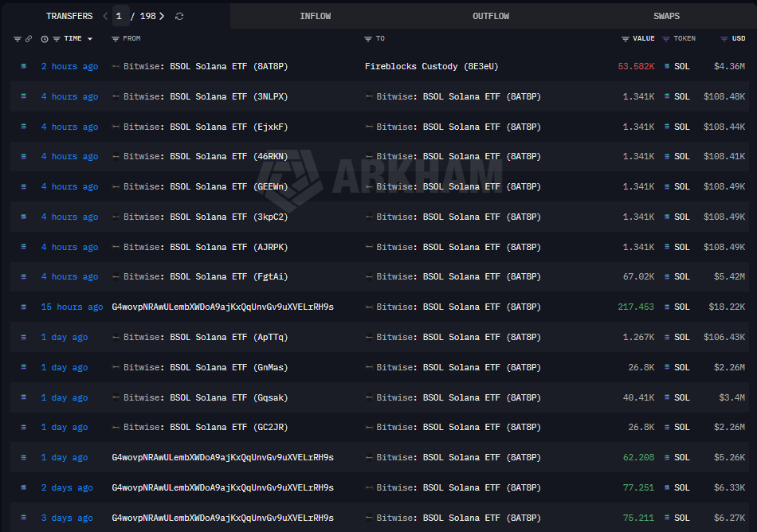Viewport: 757px width, 532px height.
Task: Toggle the clock time-format icon
Action: [x=45, y=39]
